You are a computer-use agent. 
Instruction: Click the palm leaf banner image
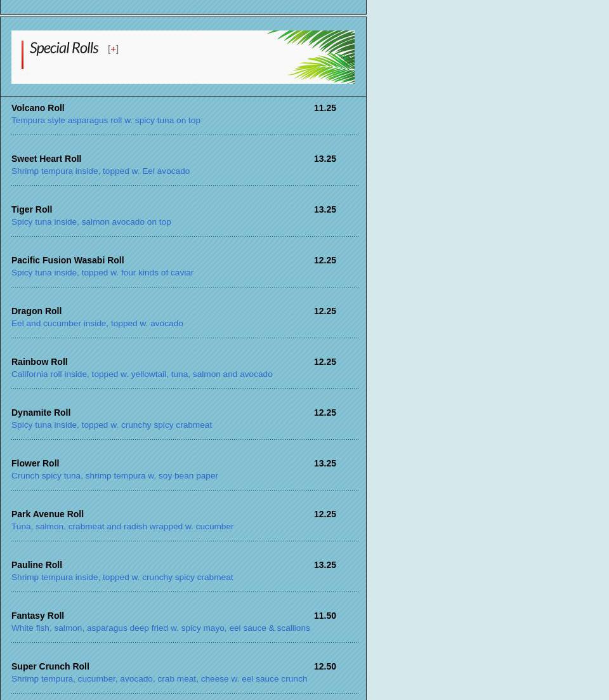pos(314,57)
